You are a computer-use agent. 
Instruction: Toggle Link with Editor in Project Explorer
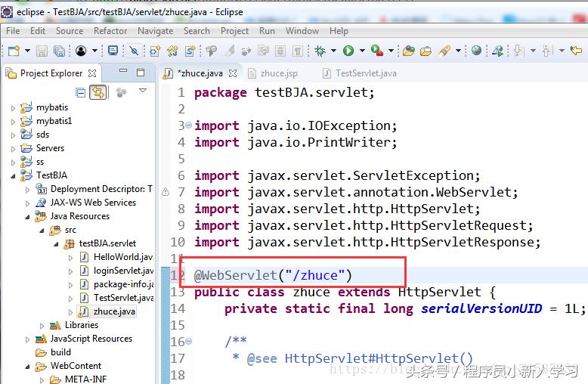click(98, 92)
